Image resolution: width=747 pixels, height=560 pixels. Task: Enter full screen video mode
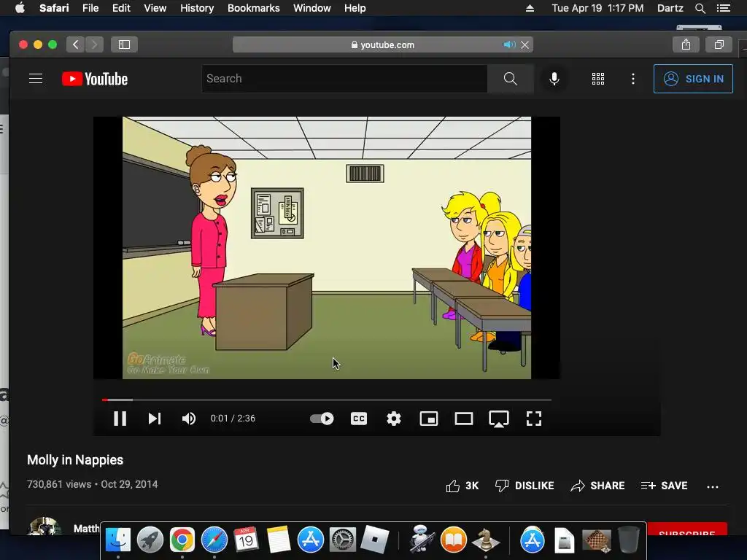pos(533,419)
